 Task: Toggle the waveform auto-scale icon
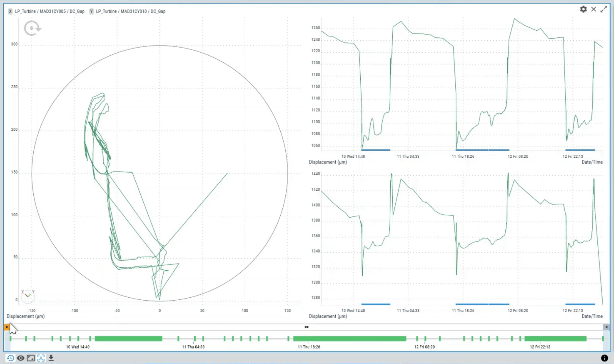(41, 358)
